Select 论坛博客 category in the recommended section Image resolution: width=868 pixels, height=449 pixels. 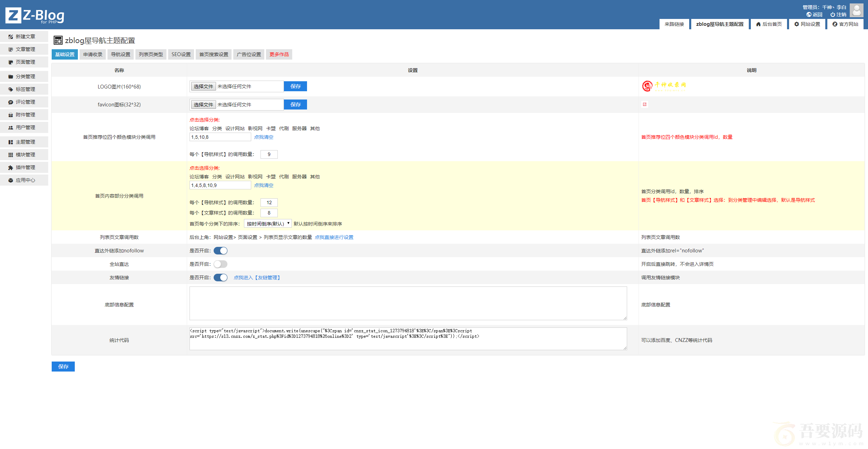point(199,128)
